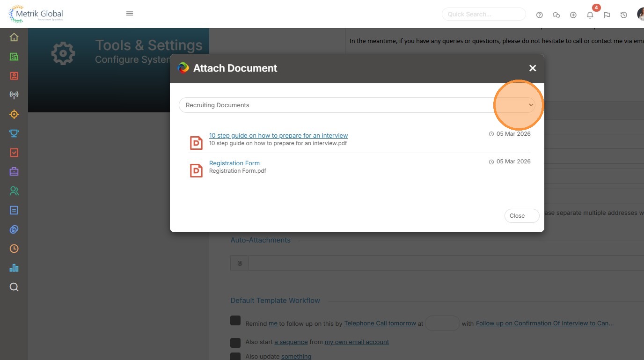Click PDF icon beside Registration Form
Viewport: 644px width, 360px height.
click(x=196, y=170)
